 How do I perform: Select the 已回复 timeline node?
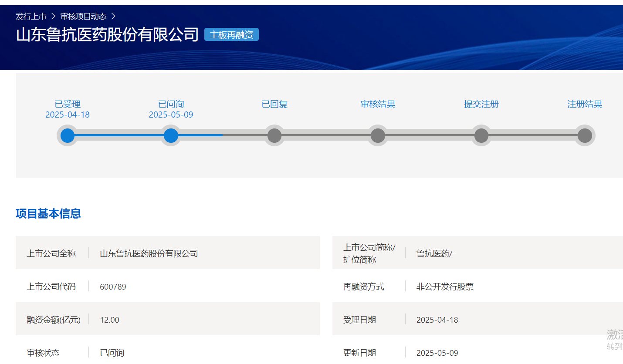[274, 135]
